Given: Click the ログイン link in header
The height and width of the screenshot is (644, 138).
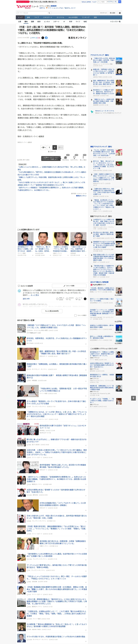Looking at the screenshot, I should [42, 8].
